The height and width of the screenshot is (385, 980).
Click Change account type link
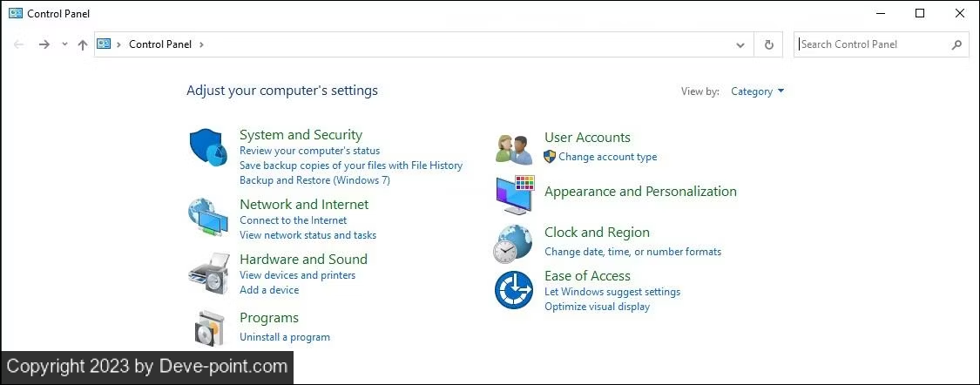pyautogui.click(x=607, y=157)
